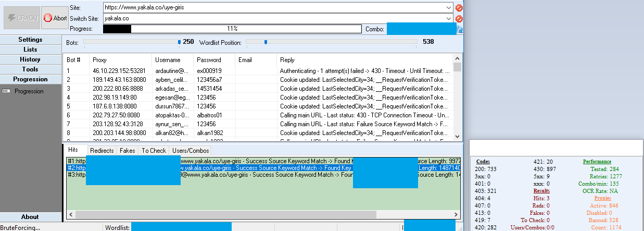644x231 pixels.
Task: Click the BruteForcing... status bar text
Action: tap(19, 227)
